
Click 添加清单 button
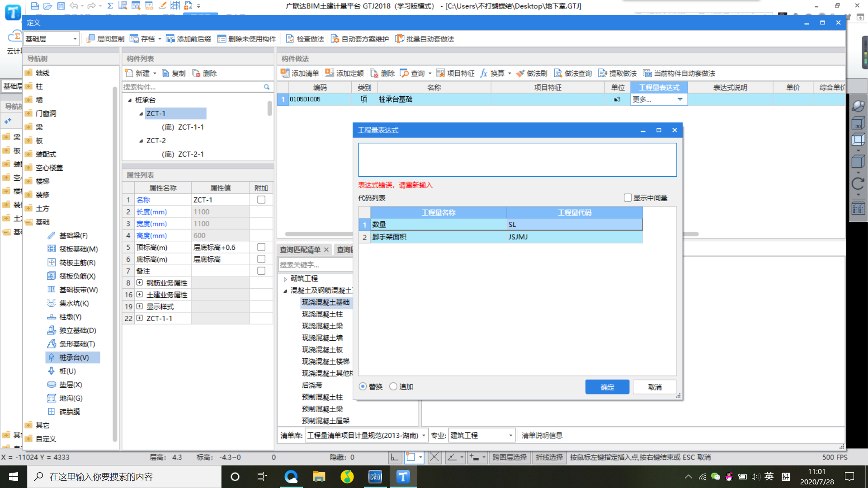point(300,73)
